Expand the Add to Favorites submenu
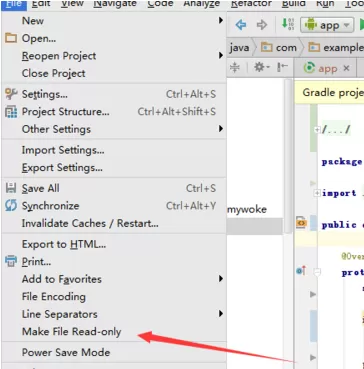The width and height of the screenshot is (364, 369). pyautogui.click(x=114, y=279)
